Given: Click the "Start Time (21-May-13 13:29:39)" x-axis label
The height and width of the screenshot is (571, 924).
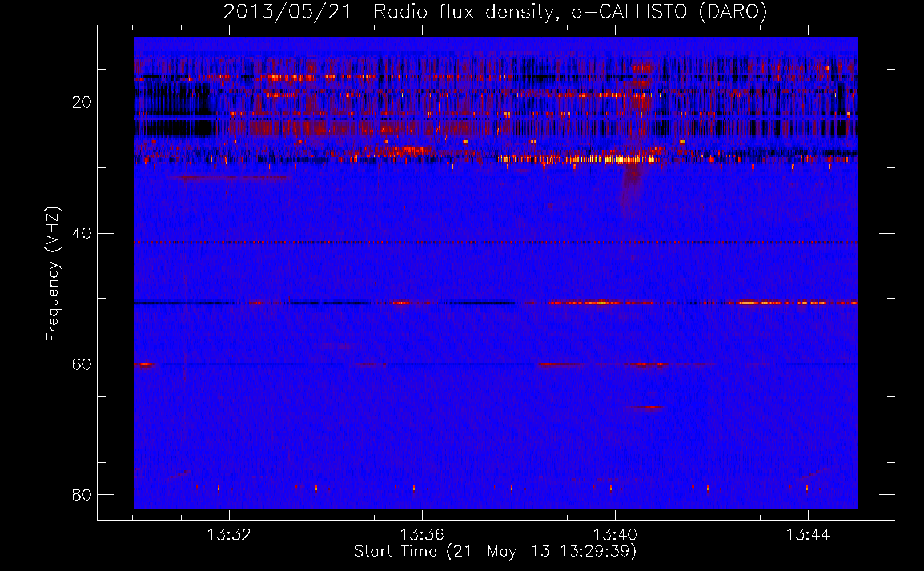Looking at the screenshot, I should [495, 552].
